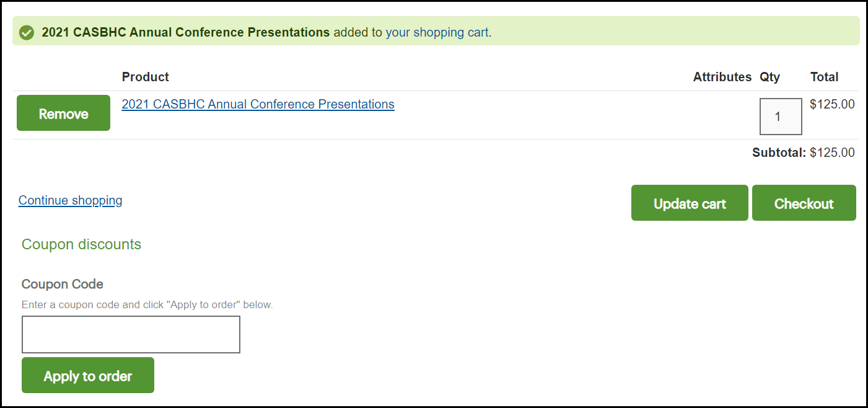This screenshot has width=868, height=408.
Task: Click the Coupon discounts heading
Action: click(81, 244)
